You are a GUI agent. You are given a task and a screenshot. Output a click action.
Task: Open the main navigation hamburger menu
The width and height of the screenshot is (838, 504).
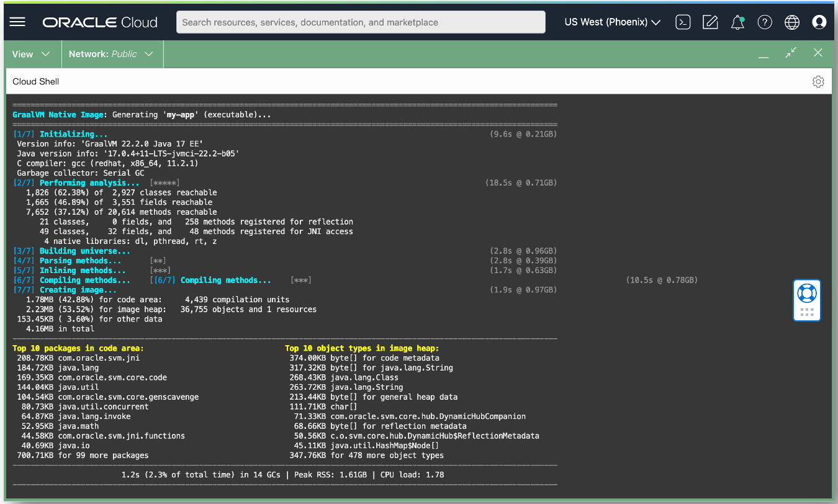click(x=17, y=22)
